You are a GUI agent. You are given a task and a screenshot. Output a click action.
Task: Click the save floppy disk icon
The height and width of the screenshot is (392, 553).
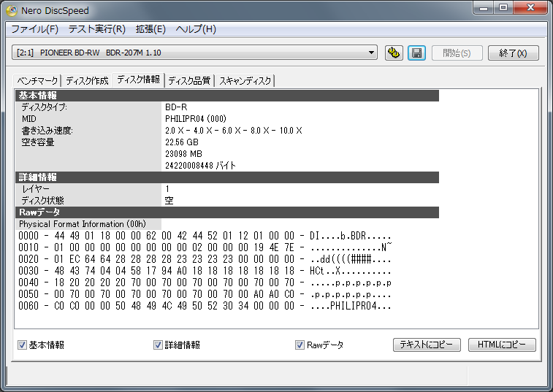416,53
